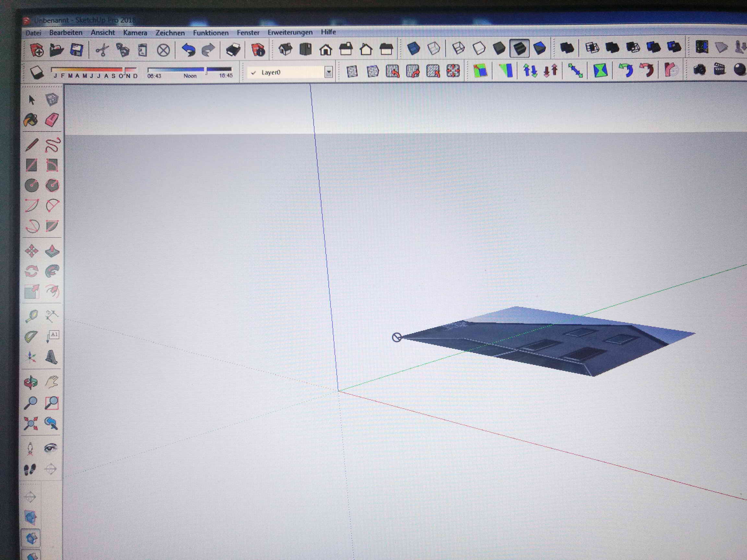Select the Eraser tool
Image resolution: width=747 pixels, height=560 pixels.
click(52, 120)
